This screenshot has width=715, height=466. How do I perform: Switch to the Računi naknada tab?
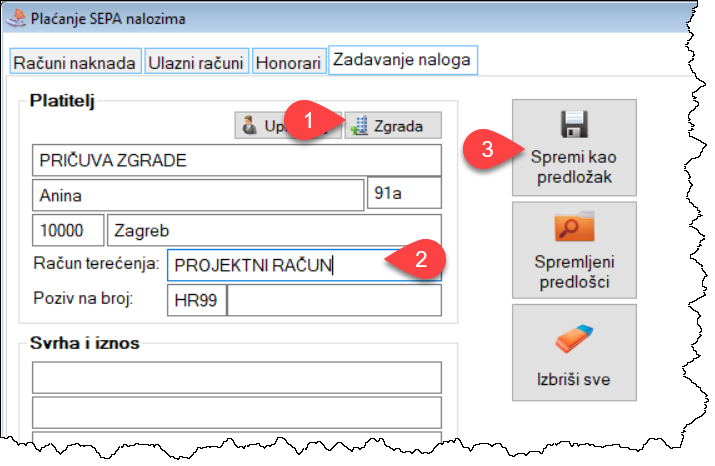tap(75, 62)
